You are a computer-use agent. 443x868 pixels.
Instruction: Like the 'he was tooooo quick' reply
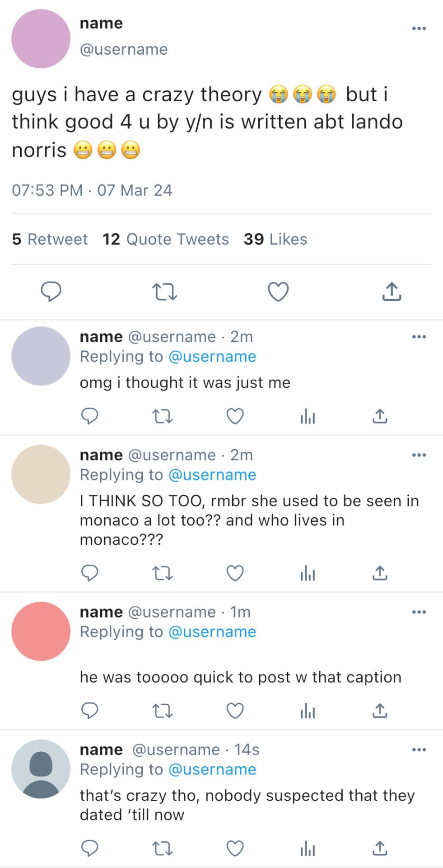[235, 711]
